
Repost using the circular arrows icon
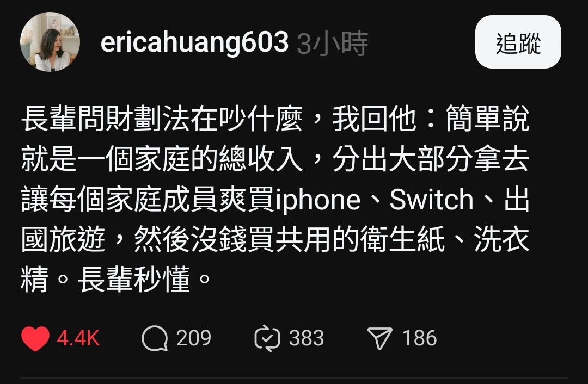(x=267, y=338)
